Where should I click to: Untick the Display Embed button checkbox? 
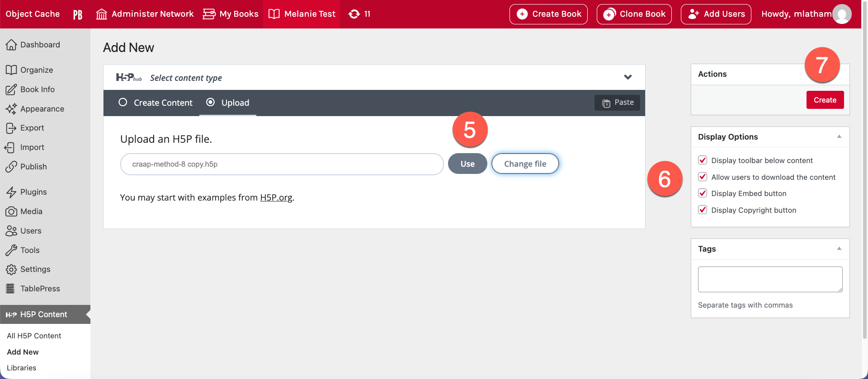coord(703,193)
